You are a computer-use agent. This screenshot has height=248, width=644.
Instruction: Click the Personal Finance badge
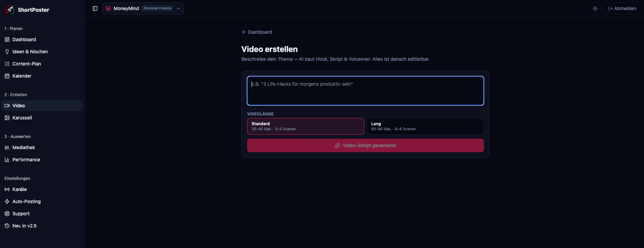tap(157, 8)
